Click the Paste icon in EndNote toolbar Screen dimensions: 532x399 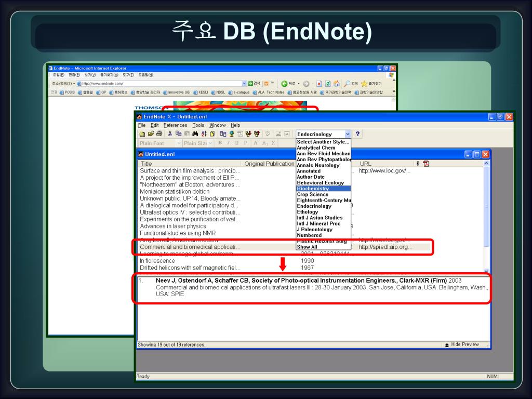[187, 134]
